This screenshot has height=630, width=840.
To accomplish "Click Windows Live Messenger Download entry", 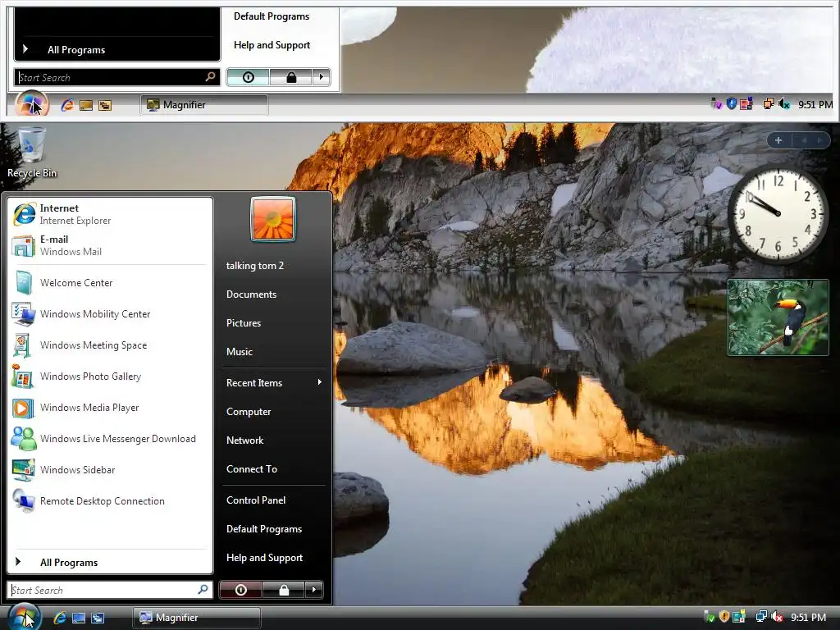I will [x=110, y=439].
